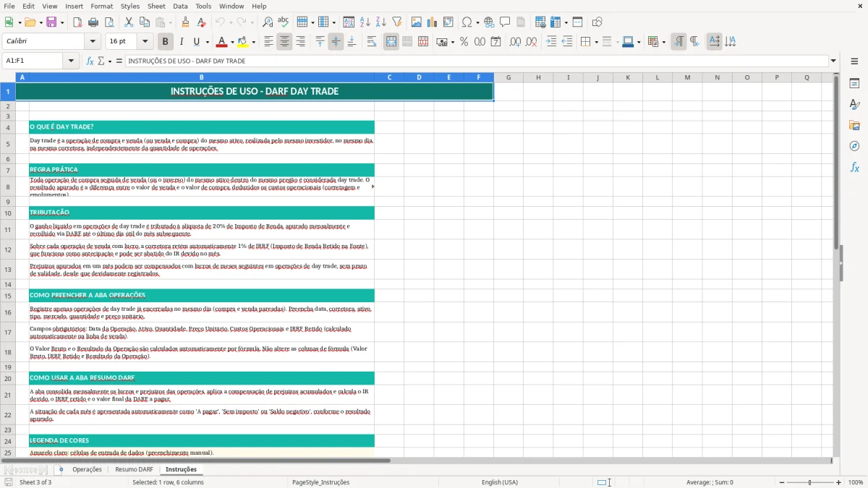Screen dimensions: 868x488
Task: Click English (USA) language status
Action: click(500, 482)
